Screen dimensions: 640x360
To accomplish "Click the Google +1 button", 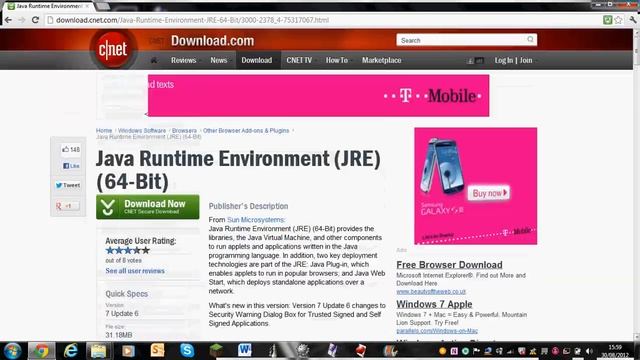I will pyautogui.click(x=68, y=206).
